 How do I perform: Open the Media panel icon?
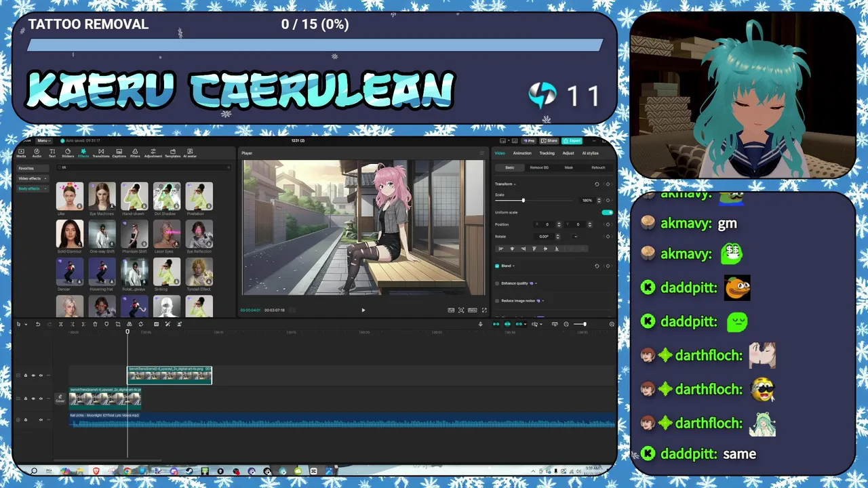(21, 153)
